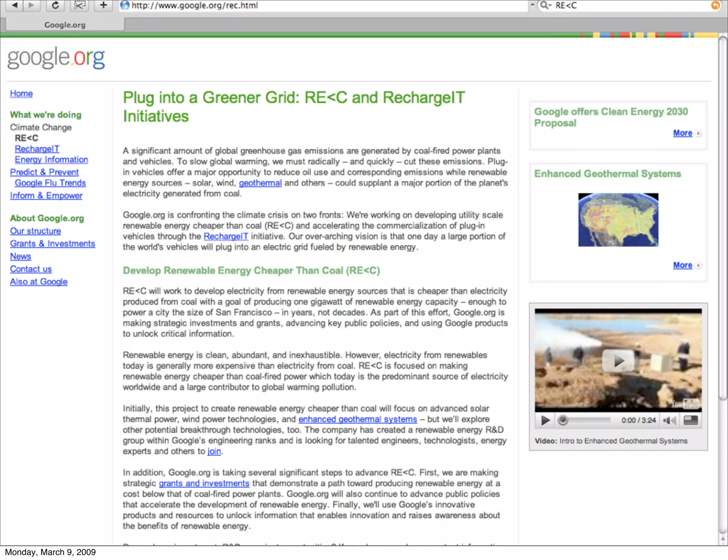Select the Google.org browser tab
Screen dimensions: 728x560
pyautogui.click(x=65, y=25)
